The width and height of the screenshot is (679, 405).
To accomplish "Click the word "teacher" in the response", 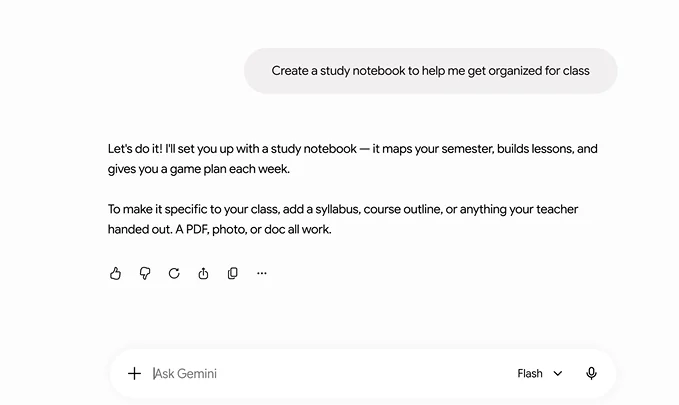I will click(x=557, y=209).
